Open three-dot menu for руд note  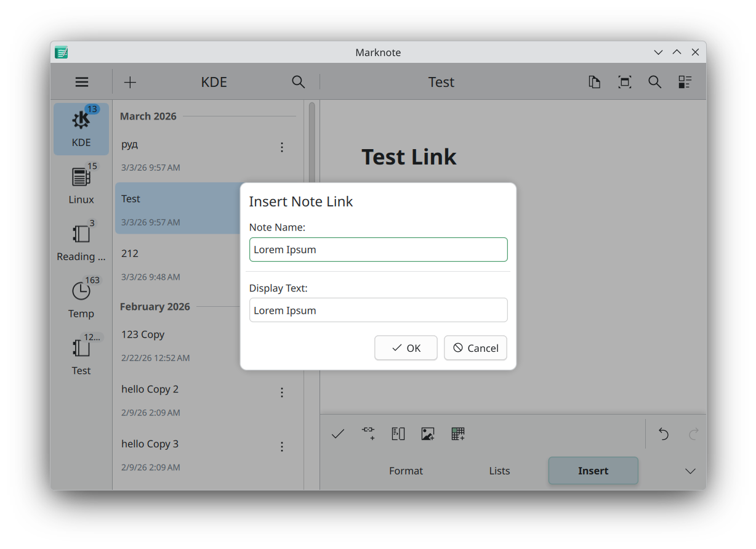coord(282,147)
